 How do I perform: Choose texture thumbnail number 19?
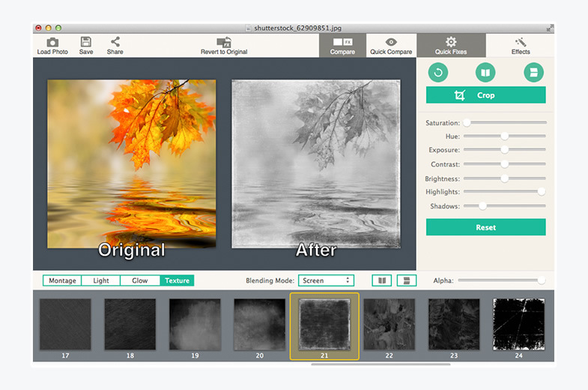195,324
